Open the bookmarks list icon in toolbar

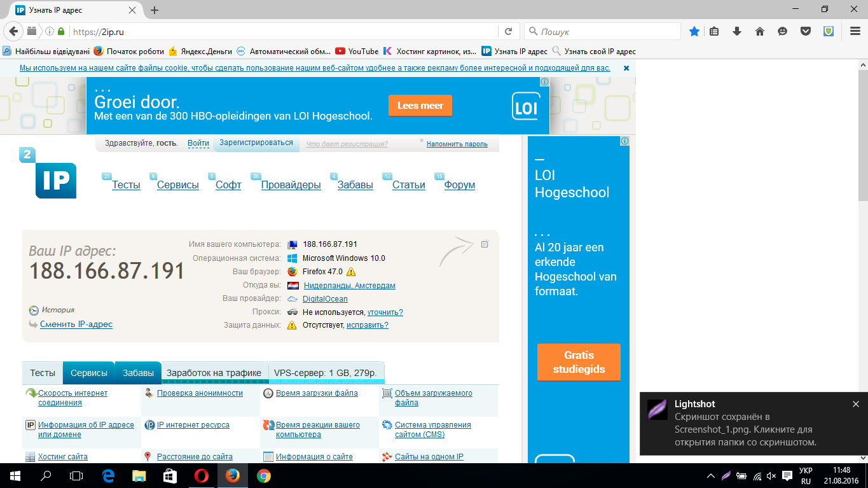coord(714,31)
